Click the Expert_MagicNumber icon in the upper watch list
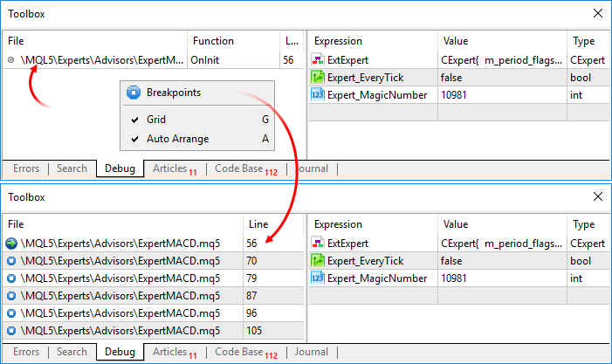 pyautogui.click(x=318, y=95)
